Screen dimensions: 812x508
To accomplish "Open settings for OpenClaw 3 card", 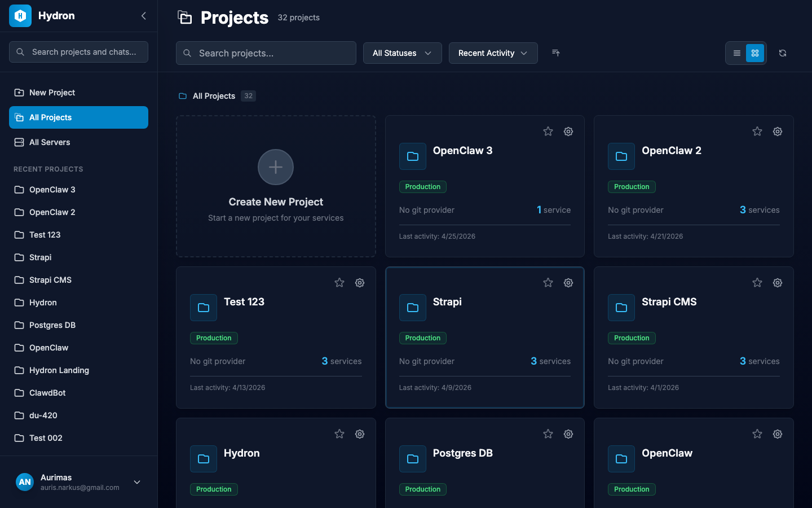I will click(x=568, y=132).
